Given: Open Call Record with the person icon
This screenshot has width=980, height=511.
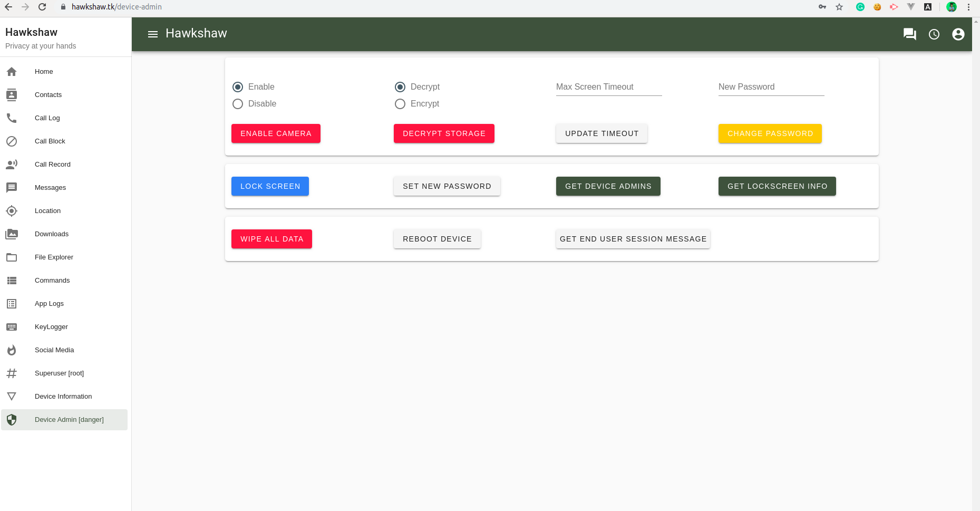Looking at the screenshot, I should (12, 164).
